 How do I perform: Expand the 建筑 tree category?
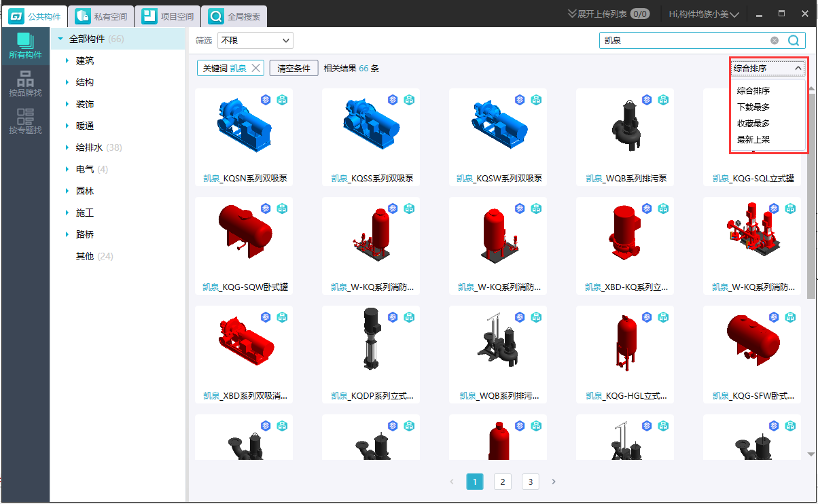pyautogui.click(x=67, y=60)
